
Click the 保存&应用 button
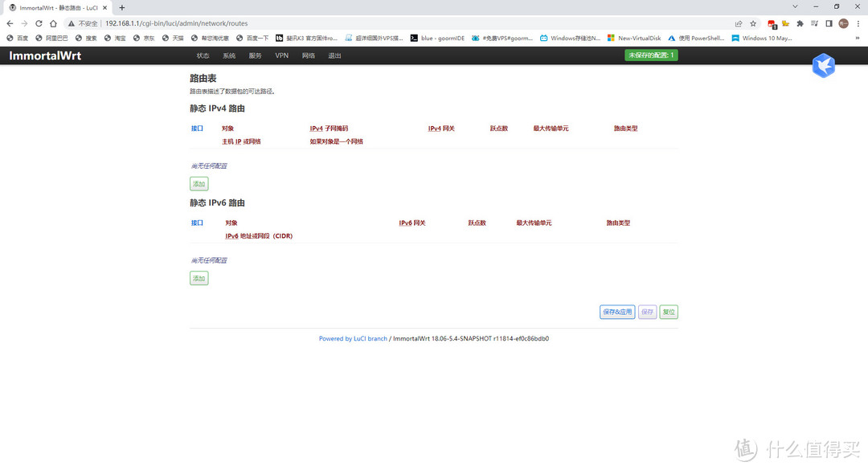616,312
